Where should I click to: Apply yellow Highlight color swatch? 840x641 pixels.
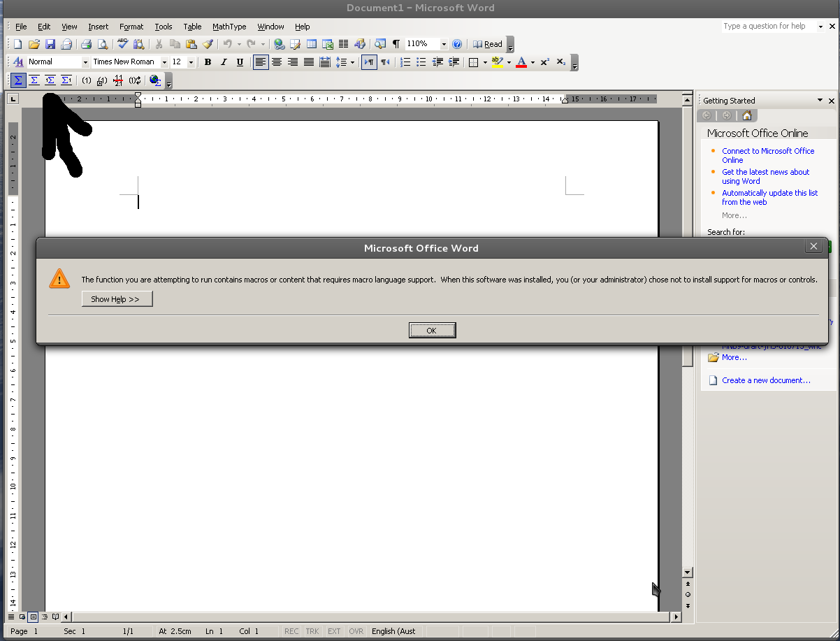[497, 62]
